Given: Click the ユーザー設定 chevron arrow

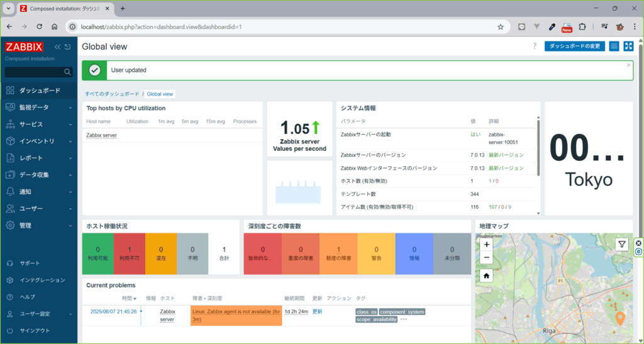Looking at the screenshot, I should 70,314.
